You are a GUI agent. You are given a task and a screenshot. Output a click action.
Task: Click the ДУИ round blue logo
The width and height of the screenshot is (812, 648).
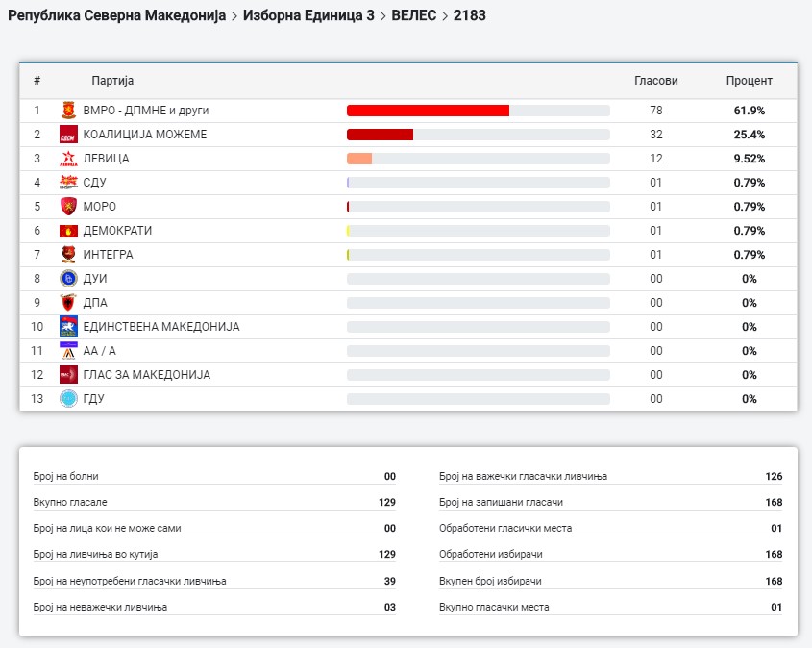[68, 279]
